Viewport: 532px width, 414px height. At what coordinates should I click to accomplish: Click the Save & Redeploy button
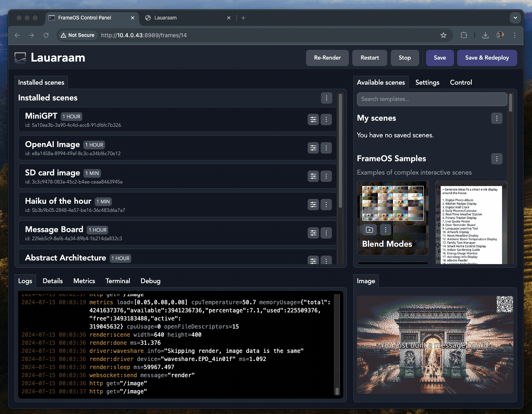[x=487, y=58]
